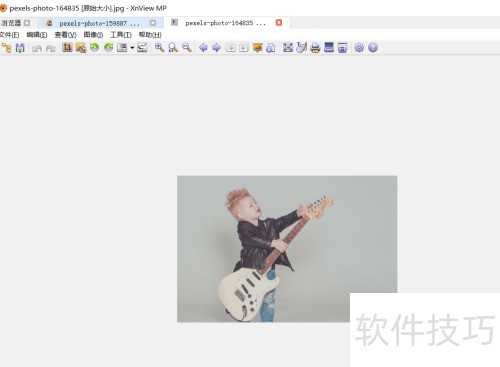
Task: Open Settings via the gear icon
Action: [359, 48]
